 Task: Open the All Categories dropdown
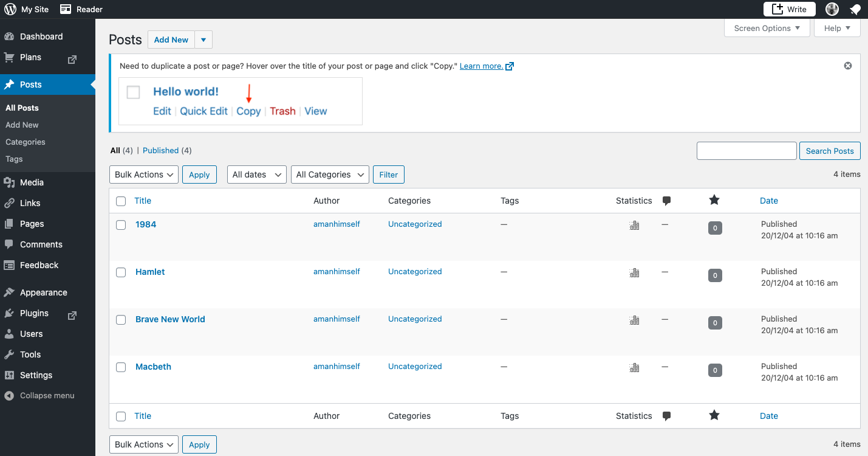330,174
